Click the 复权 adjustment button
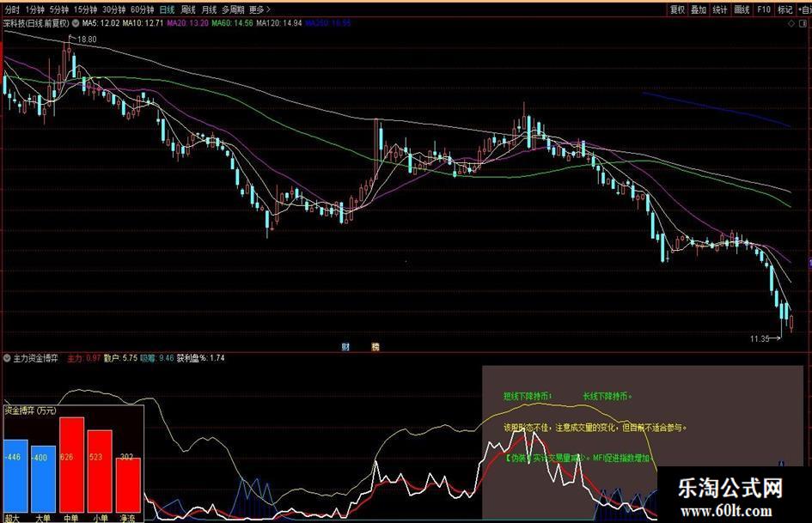Image resolution: width=812 pixels, height=523 pixels. pos(677,9)
